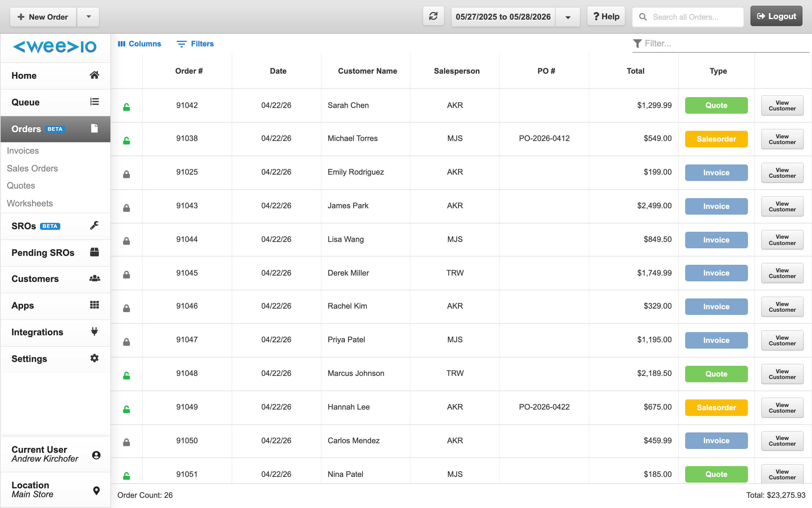Open the date range dropdown arrow
This screenshot has width=812, height=508.
(568, 17)
